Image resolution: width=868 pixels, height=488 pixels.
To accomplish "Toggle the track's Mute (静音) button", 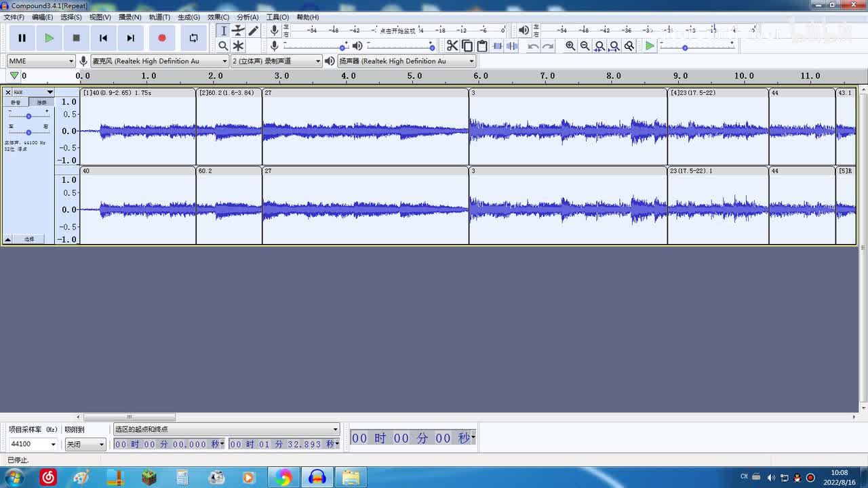I will [x=16, y=102].
